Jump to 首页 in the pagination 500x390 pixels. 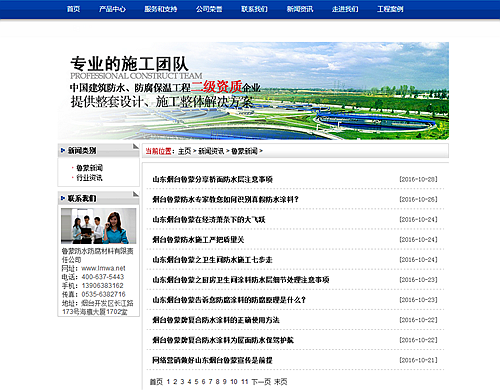156,382
